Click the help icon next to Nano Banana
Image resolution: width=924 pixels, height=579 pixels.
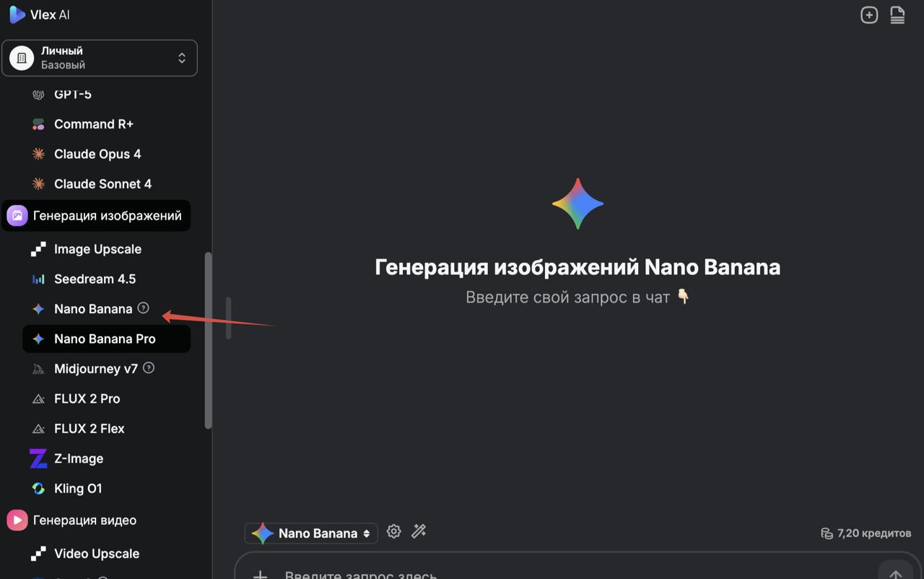(143, 308)
